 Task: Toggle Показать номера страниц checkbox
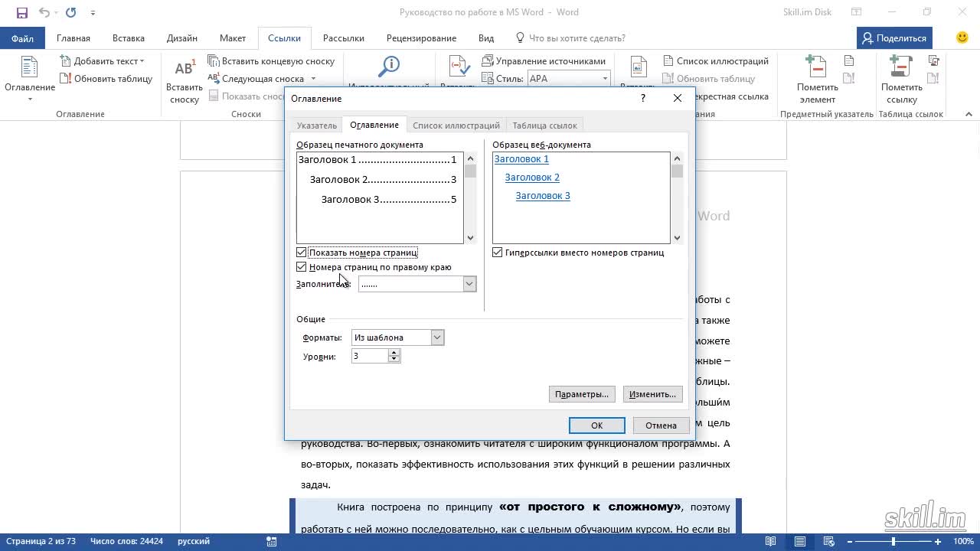(301, 253)
